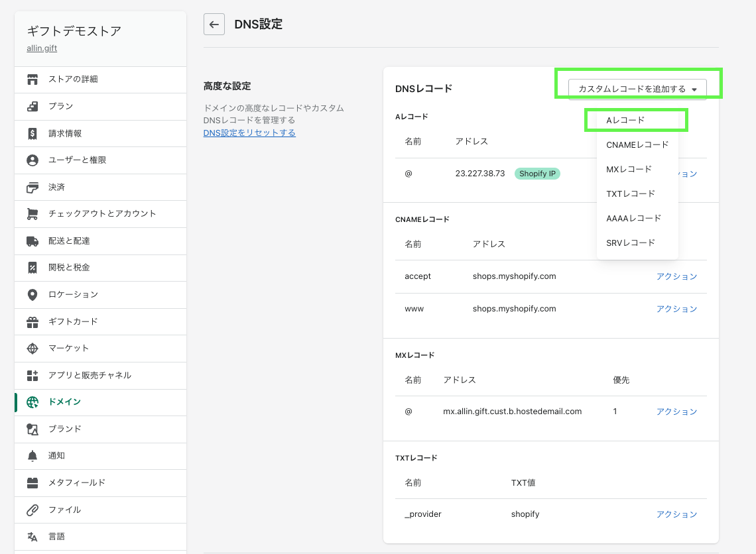Click the 請求情報 billing icon
This screenshot has width=756, height=554.
[x=32, y=133]
